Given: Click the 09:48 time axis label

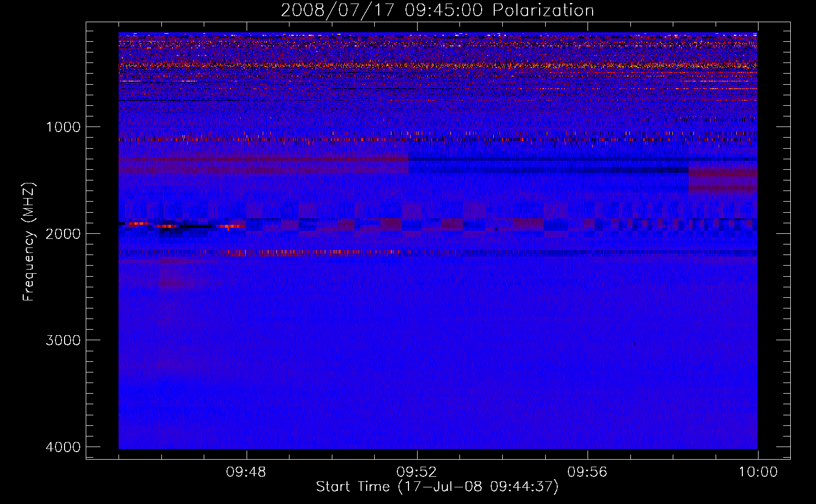Looking at the screenshot, I should point(246,472).
